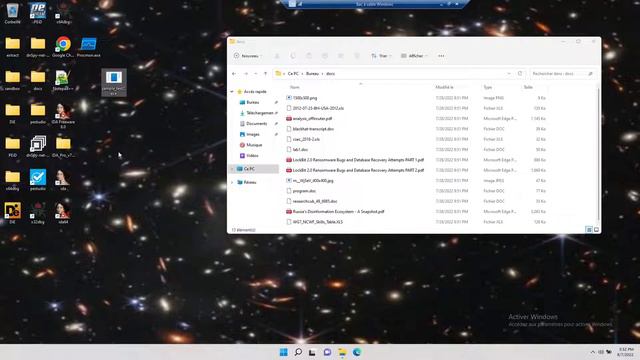
Task: Expand the Réseau tree node
Action: [232, 182]
